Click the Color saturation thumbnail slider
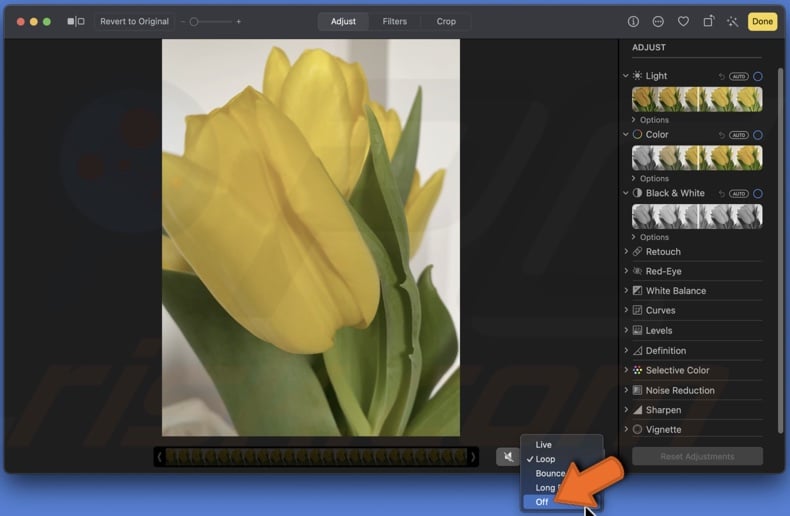 (697, 158)
